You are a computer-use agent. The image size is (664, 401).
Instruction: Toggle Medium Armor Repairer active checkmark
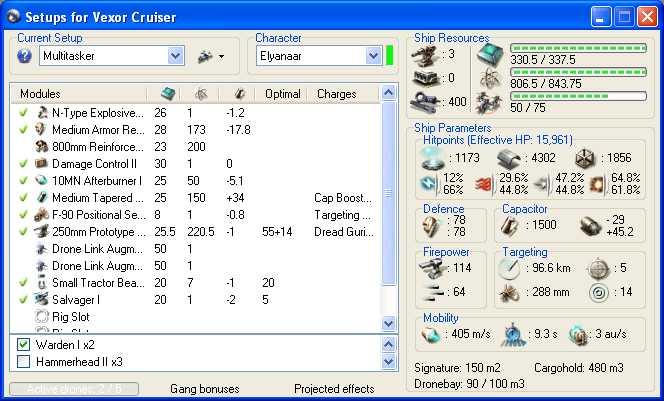tap(23, 130)
